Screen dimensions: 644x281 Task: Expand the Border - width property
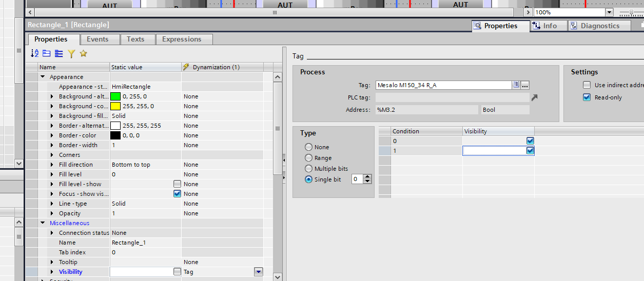[x=52, y=145]
